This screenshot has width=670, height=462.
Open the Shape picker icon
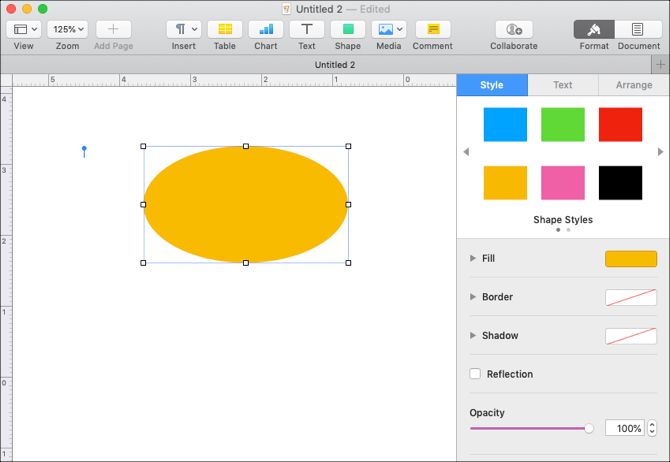click(x=348, y=29)
